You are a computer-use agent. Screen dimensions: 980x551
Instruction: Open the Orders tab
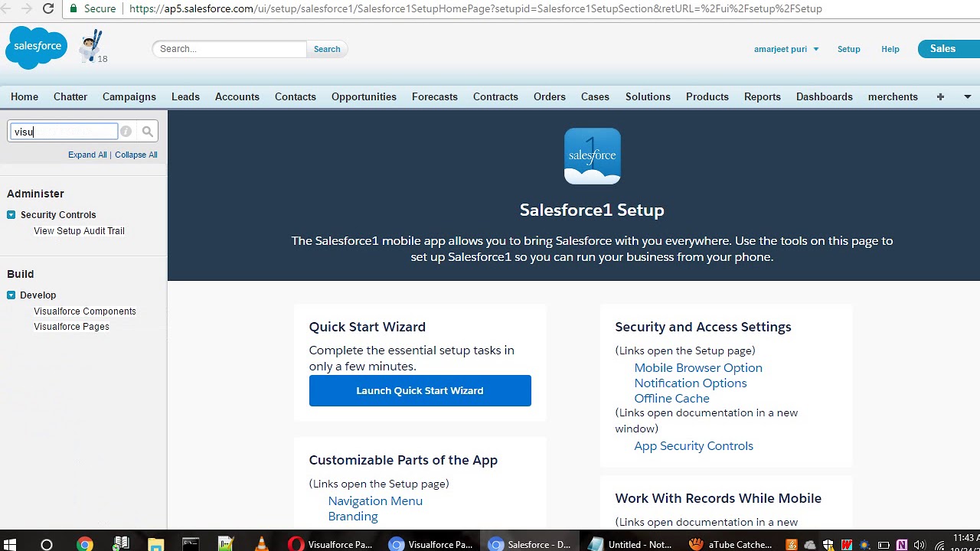point(550,97)
